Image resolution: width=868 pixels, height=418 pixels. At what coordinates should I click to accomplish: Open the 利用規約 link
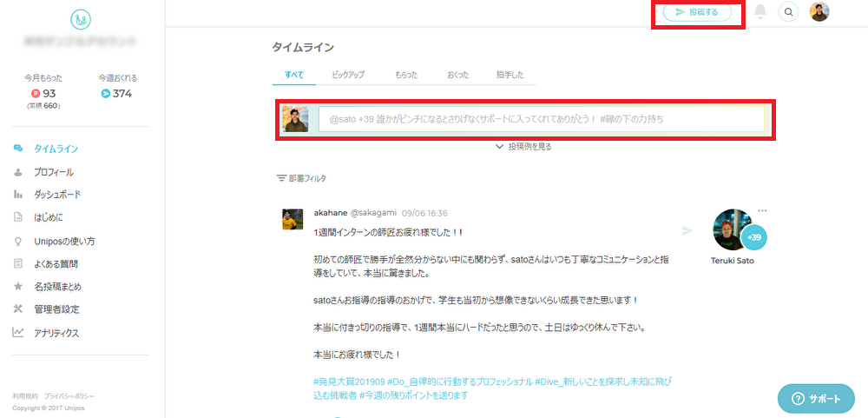pos(25,396)
